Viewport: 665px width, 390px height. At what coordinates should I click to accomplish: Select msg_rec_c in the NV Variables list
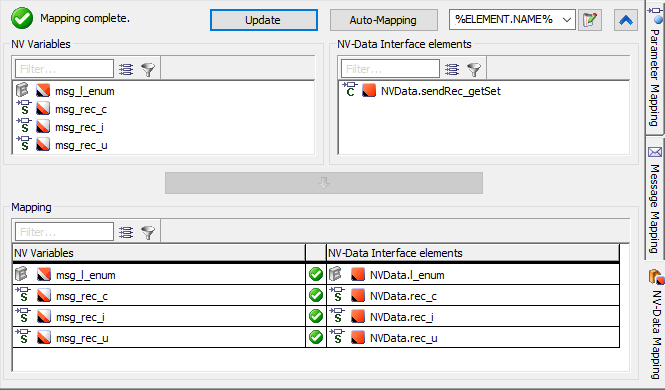(x=81, y=109)
